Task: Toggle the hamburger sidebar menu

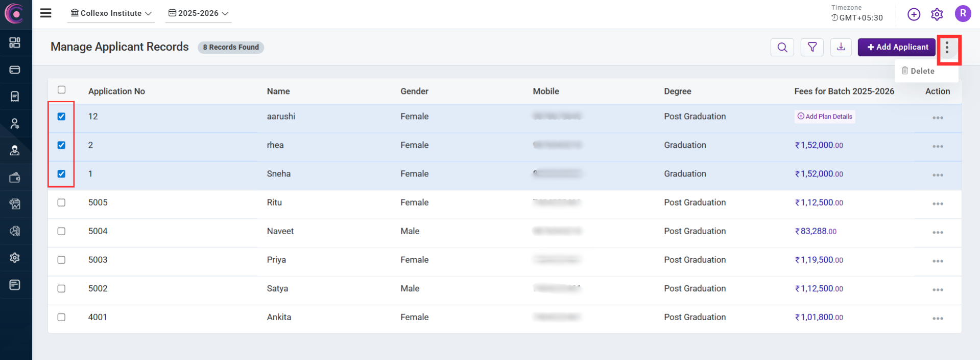Action: coord(46,13)
